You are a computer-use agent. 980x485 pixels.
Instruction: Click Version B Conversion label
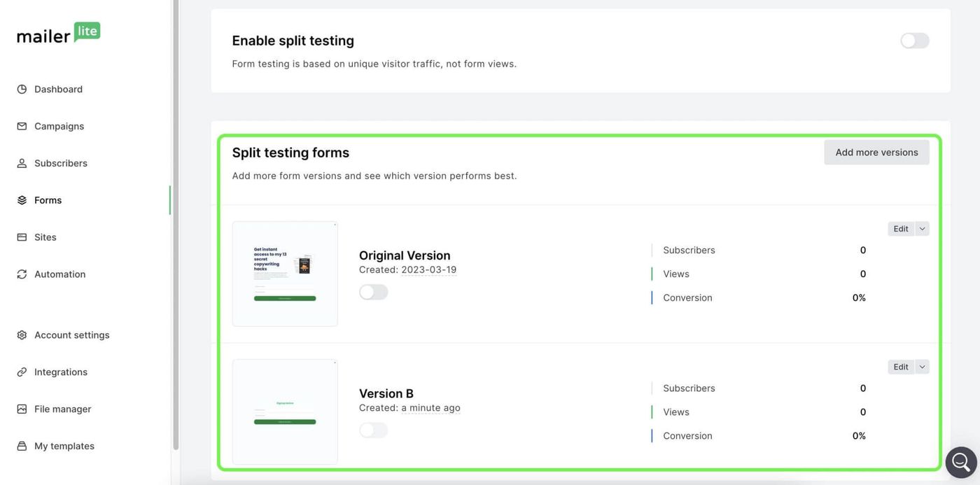pyautogui.click(x=687, y=435)
